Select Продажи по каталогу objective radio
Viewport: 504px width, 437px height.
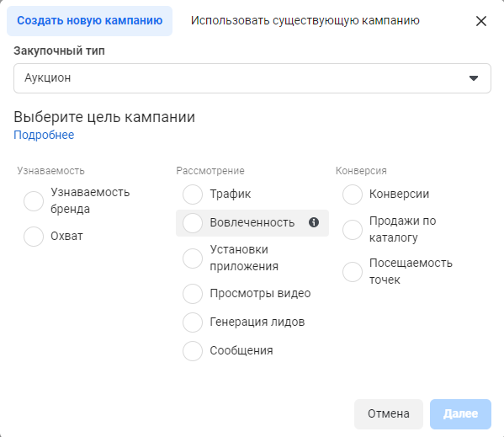click(x=353, y=230)
